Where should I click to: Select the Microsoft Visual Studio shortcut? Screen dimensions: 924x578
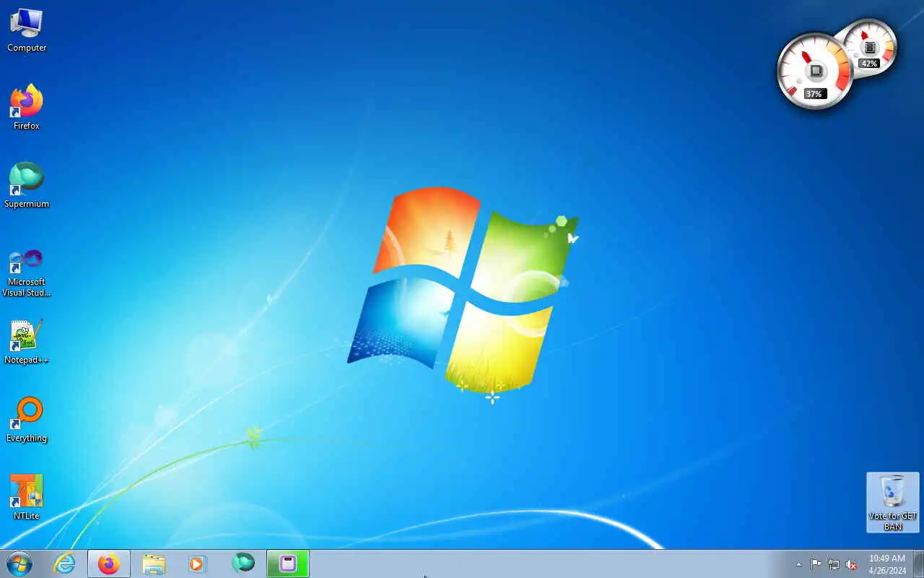pos(27,272)
